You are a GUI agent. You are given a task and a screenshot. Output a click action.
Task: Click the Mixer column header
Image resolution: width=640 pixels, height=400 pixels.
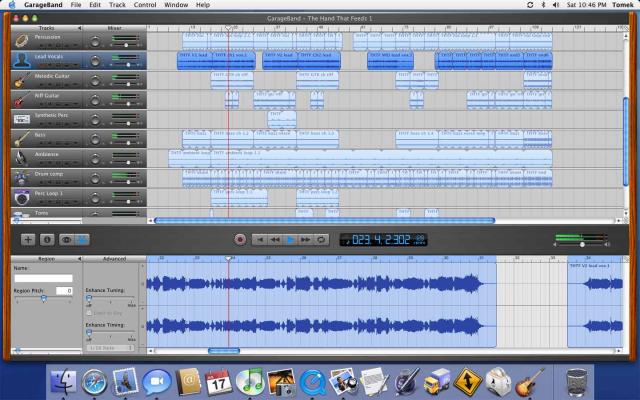pyautogui.click(x=115, y=28)
